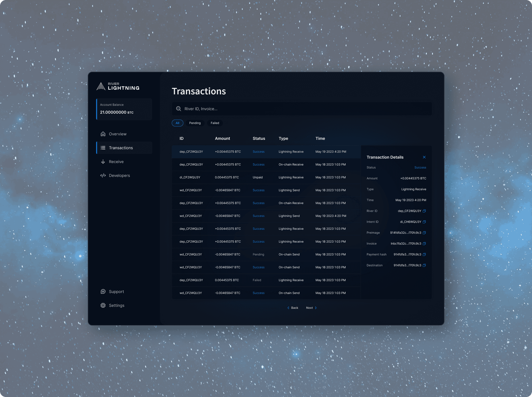Open the Receive page
The height and width of the screenshot is (397, 532).
tap(116, 162)
